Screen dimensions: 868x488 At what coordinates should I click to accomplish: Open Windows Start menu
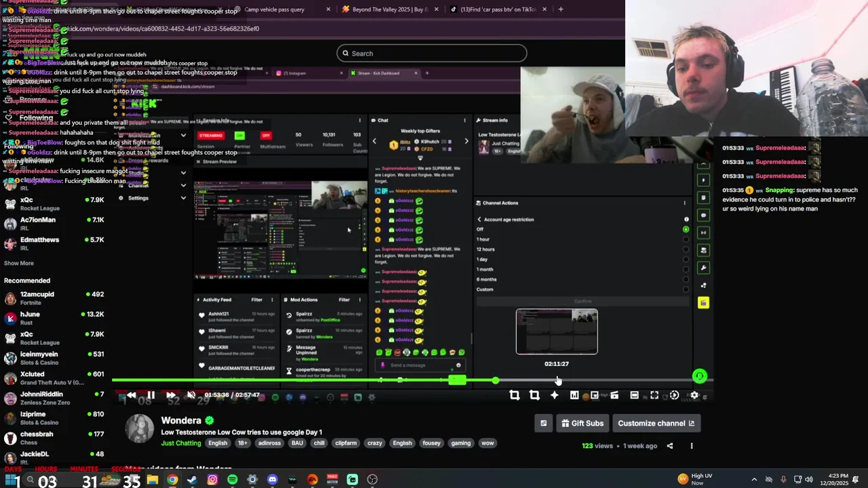tap(11, 480)
